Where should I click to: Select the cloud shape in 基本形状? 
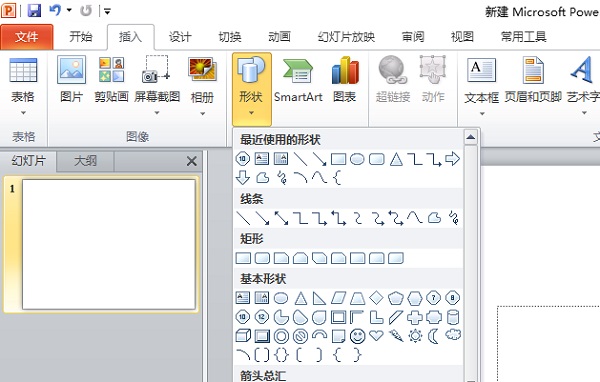[453, 335]
